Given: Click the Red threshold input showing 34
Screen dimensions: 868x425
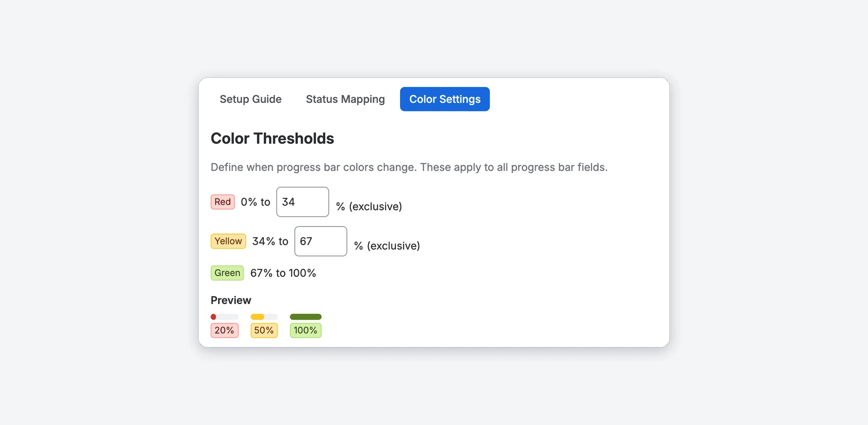Looking at the screenshot, I should point(302,202).
